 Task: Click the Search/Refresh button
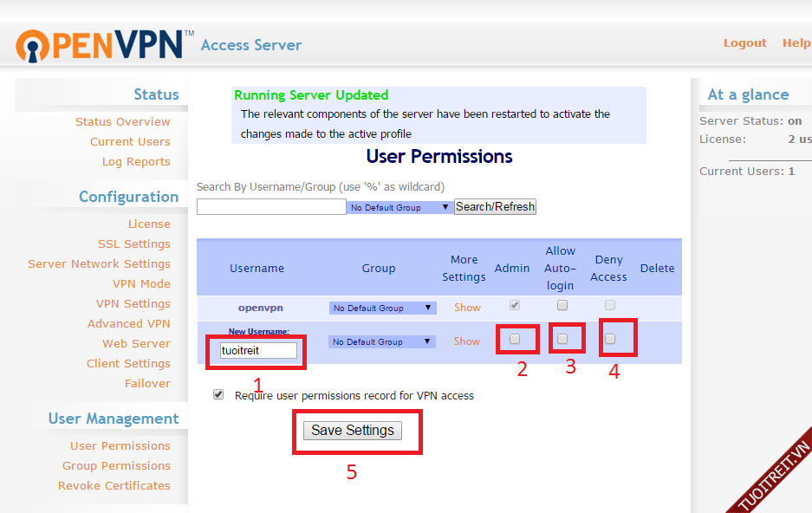pos(496,206)
